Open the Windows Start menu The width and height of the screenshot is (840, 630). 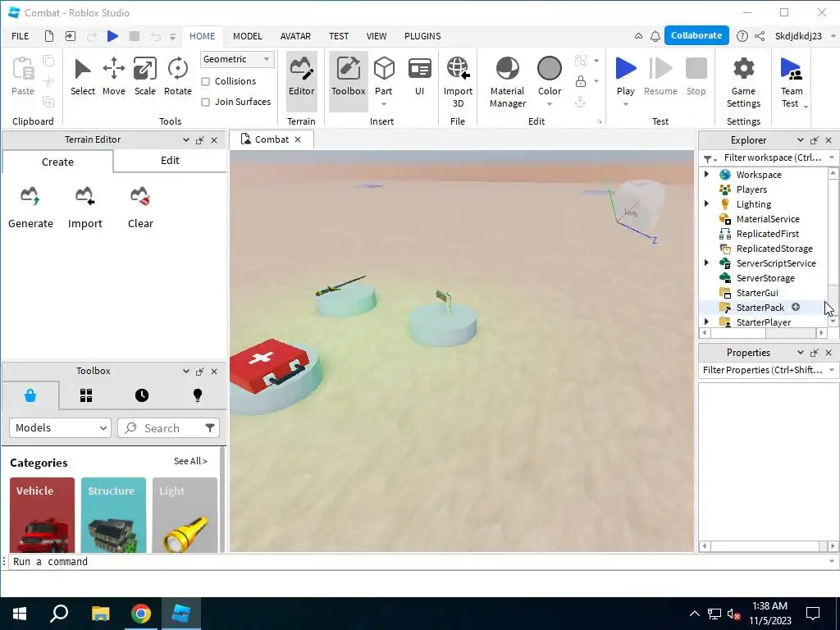pyautogui.click(x=20, y=614)
